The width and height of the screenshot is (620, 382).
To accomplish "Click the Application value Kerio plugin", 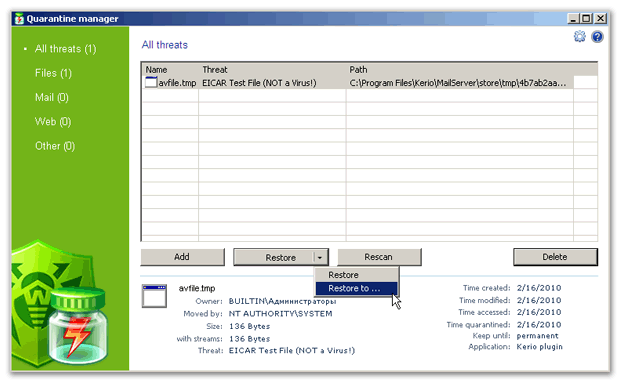I will pyautogui.click(x=539, y=347).
